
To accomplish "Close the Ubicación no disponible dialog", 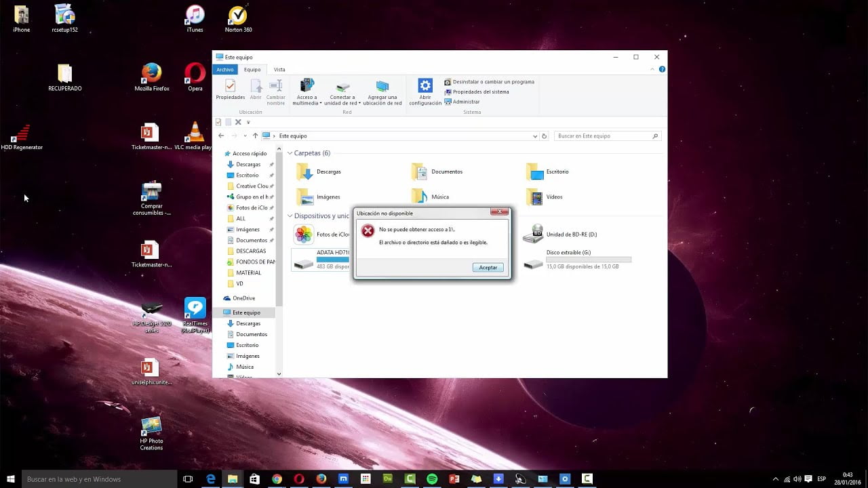I will point(500,212).
